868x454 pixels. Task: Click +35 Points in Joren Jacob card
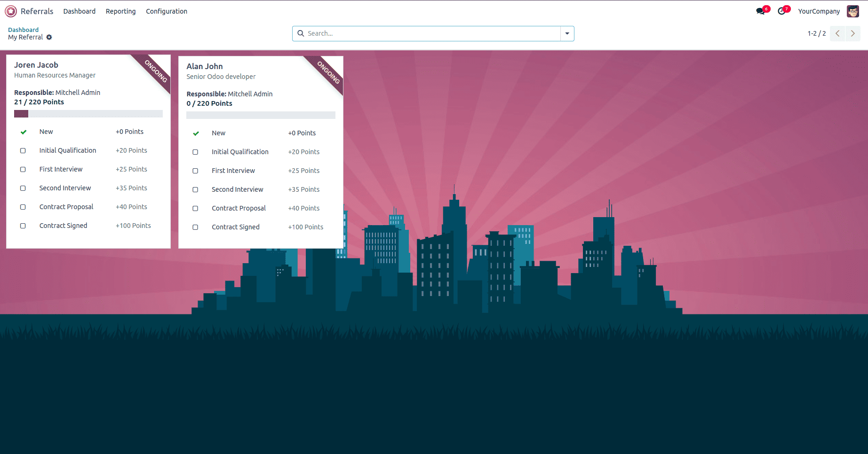(131, 188)
